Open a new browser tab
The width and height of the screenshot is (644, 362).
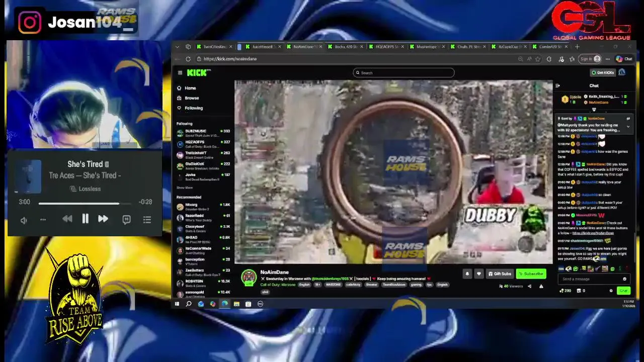[577, 47]
